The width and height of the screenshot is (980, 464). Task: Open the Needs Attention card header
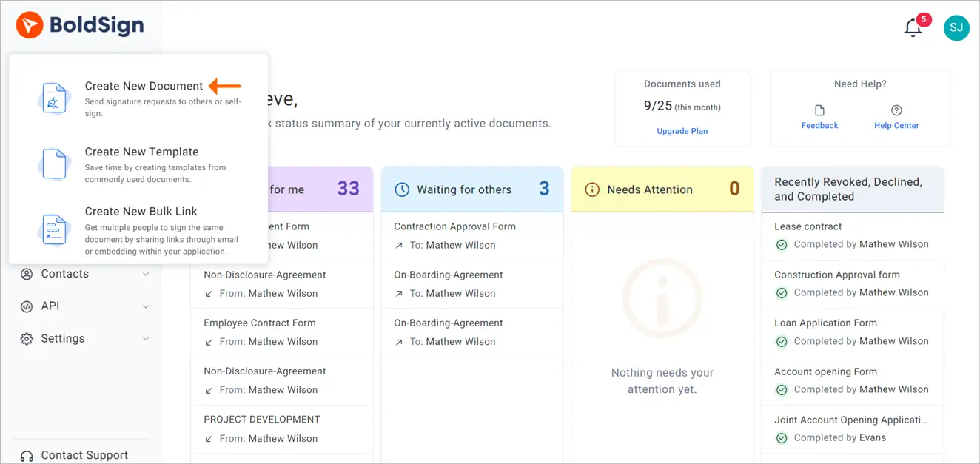(x=662, y=189)
